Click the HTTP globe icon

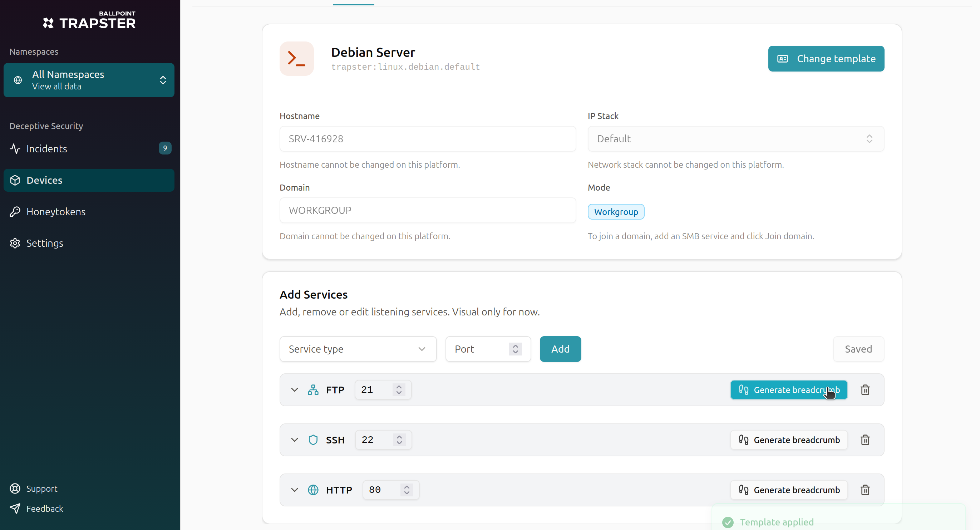click(x=313, y=490)
